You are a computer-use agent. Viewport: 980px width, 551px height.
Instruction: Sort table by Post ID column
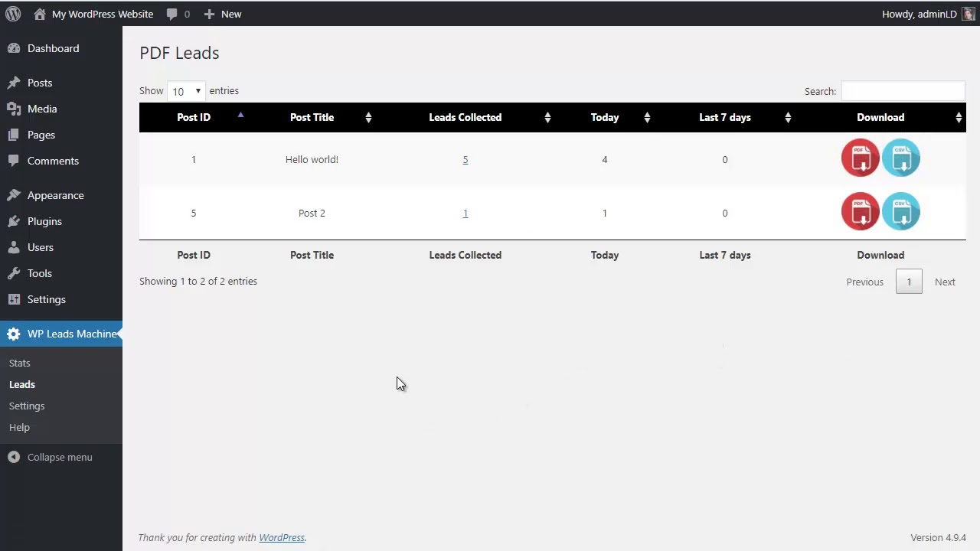pyautogui.click(x=194, y=117)
